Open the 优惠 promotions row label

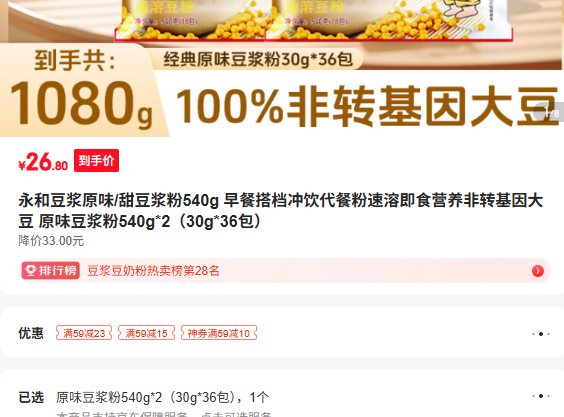[31, 333]
